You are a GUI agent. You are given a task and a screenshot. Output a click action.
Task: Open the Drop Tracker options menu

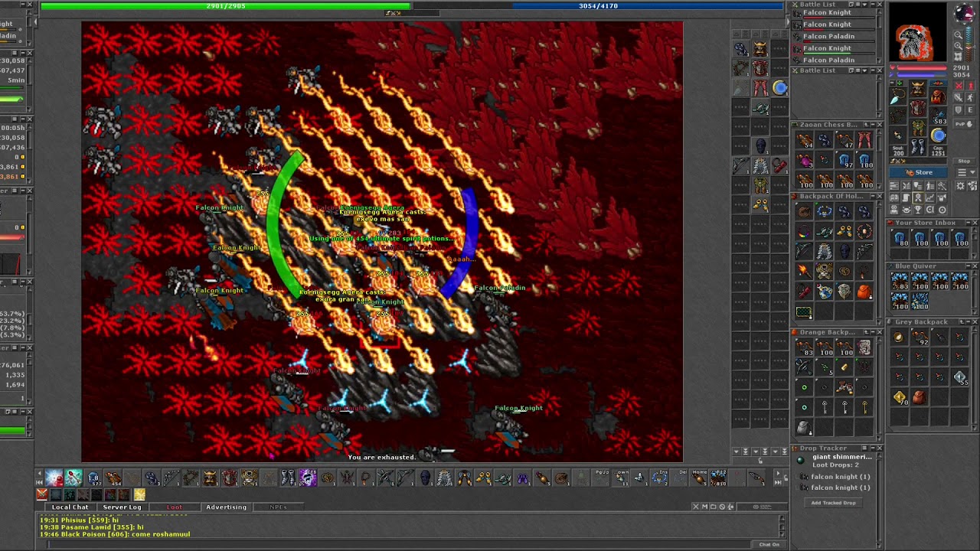(864, 448)
